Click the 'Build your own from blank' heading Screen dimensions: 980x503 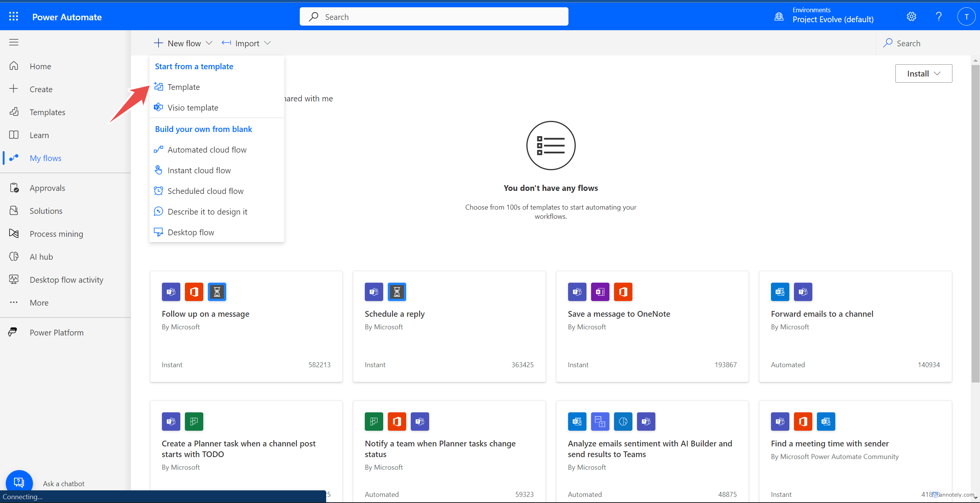[204, 129]
